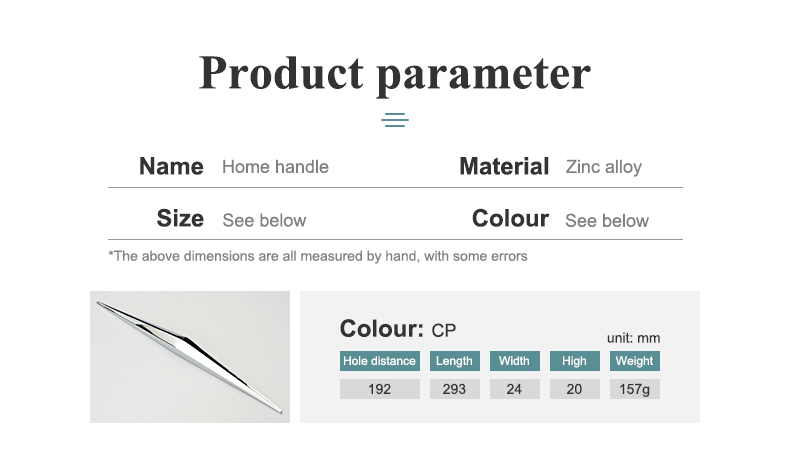
Task: Select the Product parameter heading
Action: pos(394,74)
